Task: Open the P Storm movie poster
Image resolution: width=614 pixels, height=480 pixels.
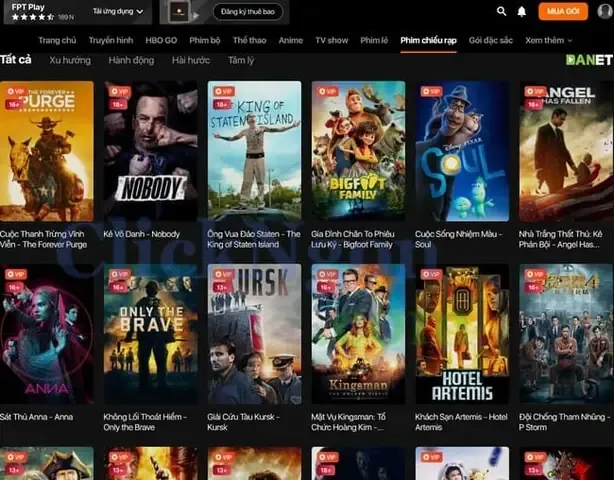Action: point(566,334)
